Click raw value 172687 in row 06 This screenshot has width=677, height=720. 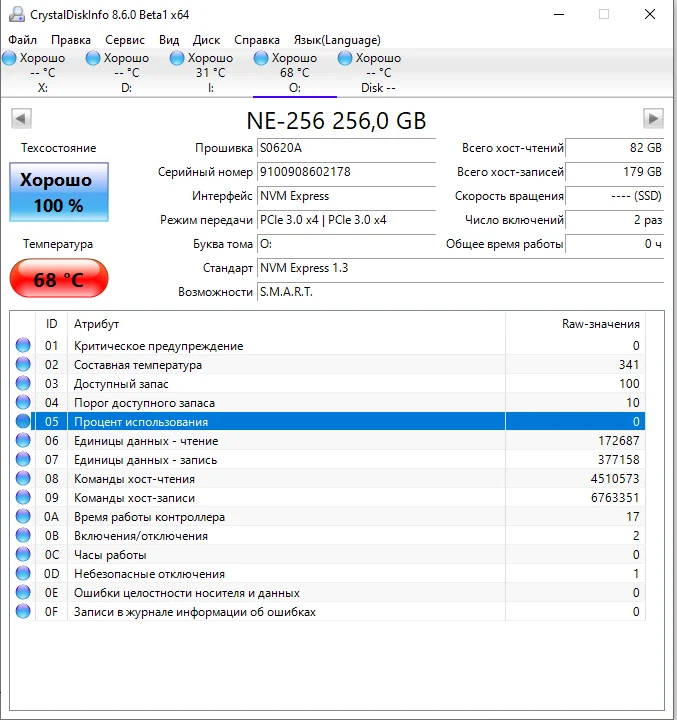pos(618,441)
